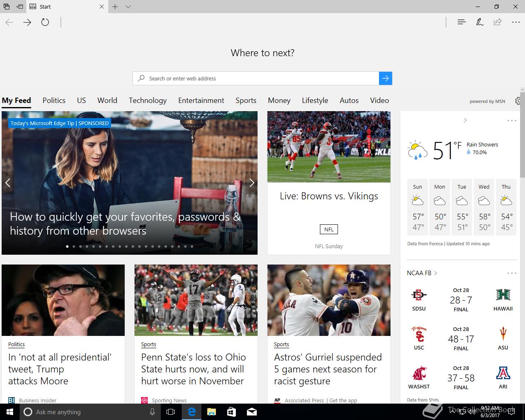
Task: Open Live: Browns vs. Vikings story
Action: pyautogui.click(x=329, y=196)
